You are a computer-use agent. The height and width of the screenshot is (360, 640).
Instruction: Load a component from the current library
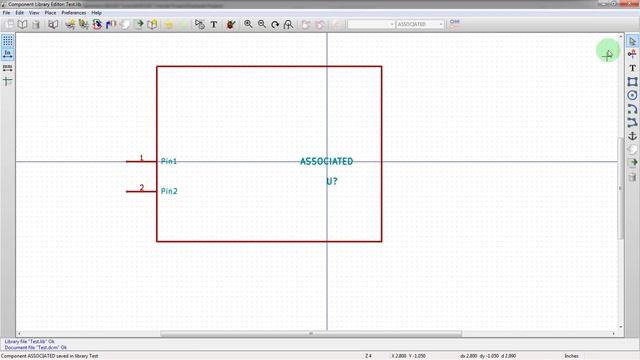tap(84, 24)
